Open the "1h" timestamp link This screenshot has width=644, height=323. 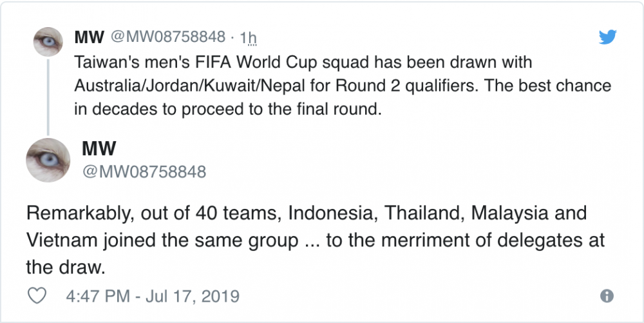(x=249, y=38)
